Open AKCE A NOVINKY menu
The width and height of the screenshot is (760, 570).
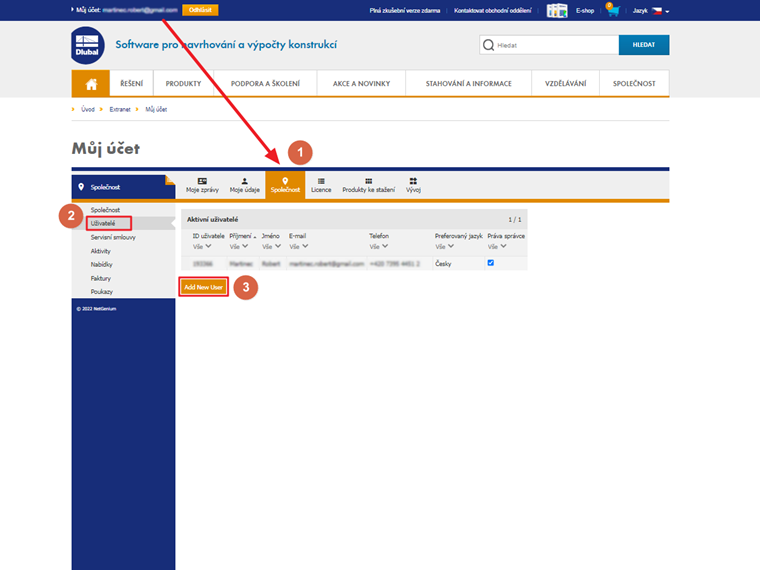click(361, 84)
